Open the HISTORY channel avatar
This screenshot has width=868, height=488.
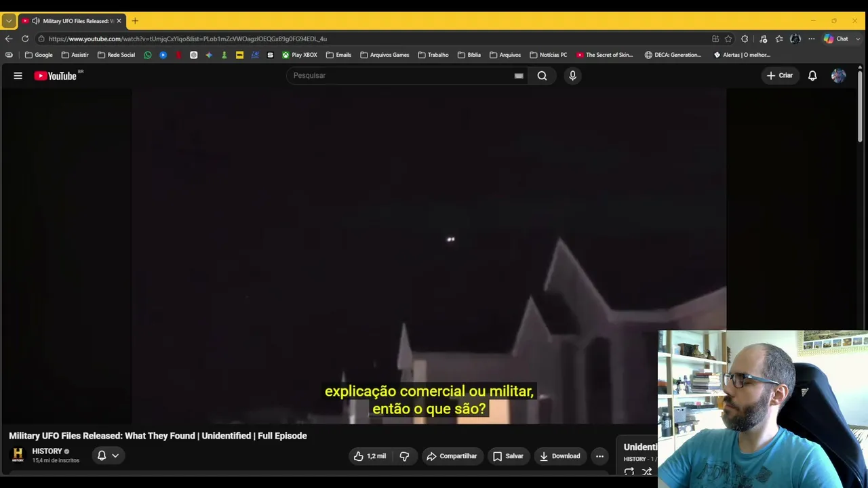point(18,455)
